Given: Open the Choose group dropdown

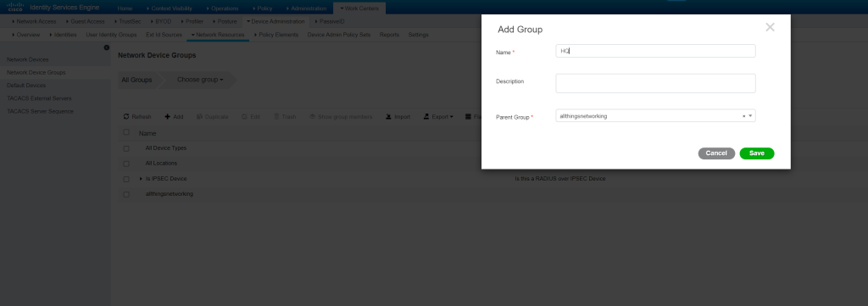Looking at the screenshot, I should (x=200, y=80).
